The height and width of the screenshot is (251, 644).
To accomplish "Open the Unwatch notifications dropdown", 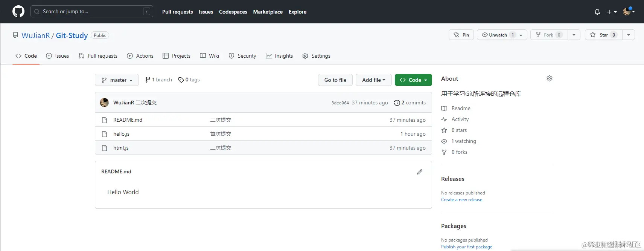I will coord(502,35).
